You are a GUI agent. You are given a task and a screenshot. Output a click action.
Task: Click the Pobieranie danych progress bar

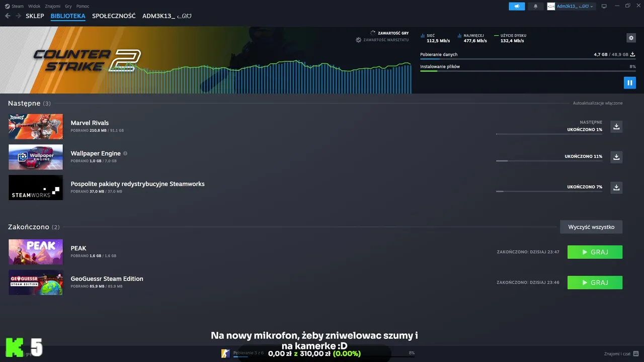click(528, 59)
